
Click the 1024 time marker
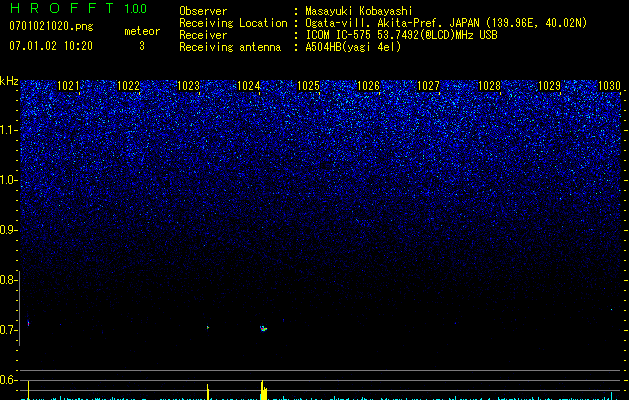tap(249, 85)
